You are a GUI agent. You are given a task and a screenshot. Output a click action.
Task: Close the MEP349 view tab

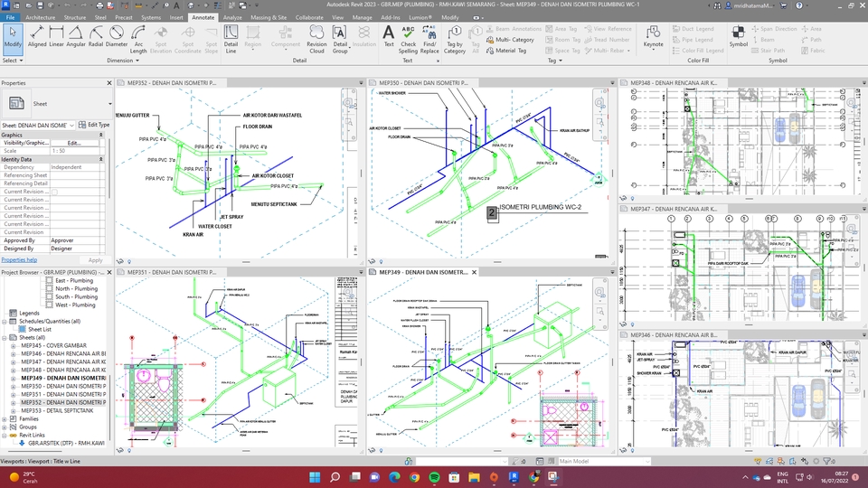click(x=474, y=272)
